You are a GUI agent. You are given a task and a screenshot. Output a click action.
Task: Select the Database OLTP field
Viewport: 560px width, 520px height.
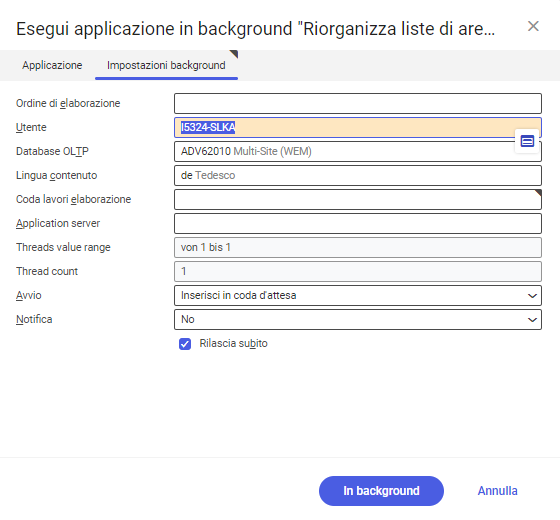(358, 151)
